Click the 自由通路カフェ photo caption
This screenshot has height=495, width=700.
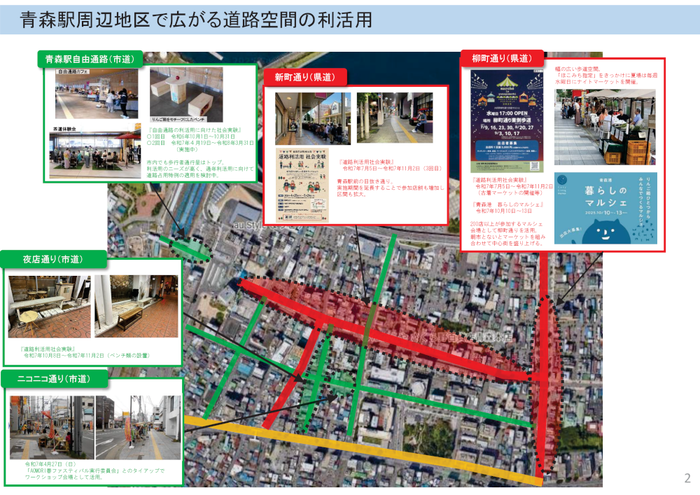(x=73, y=71)
